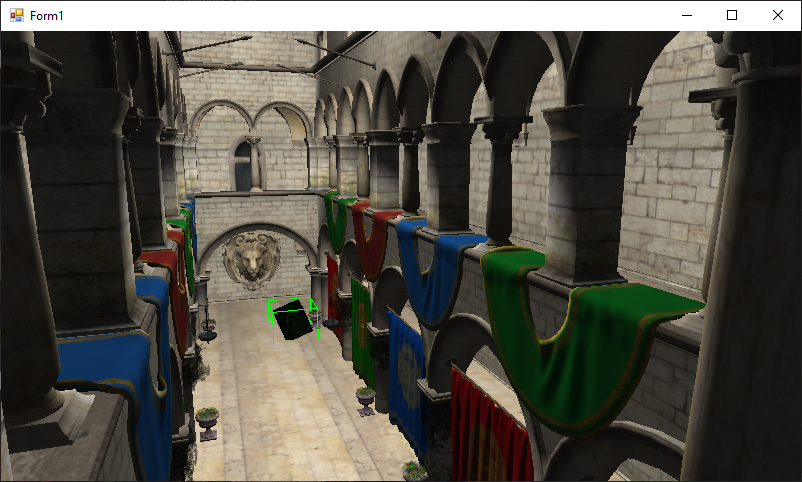Select the flower vase at bottom left courtyard
Image resolution: width=802 pixels, height=482 pixels.
click(207, 420)
